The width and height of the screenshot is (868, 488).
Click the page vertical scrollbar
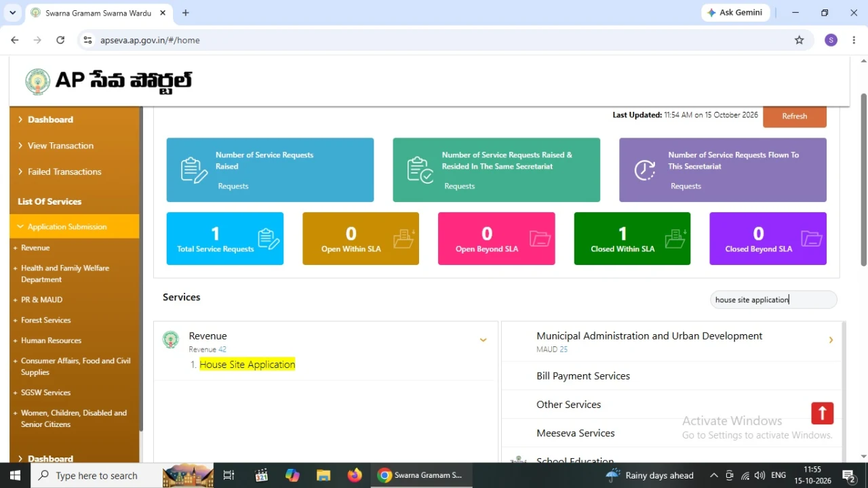pos(863,180)
